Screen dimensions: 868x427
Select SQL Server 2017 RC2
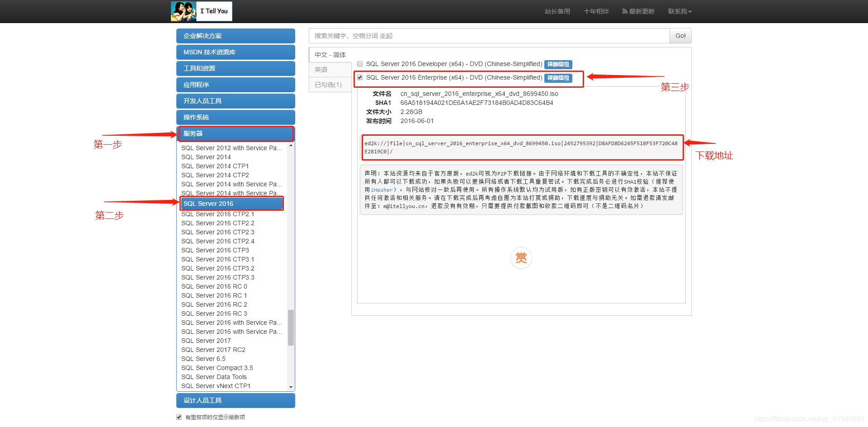pos(213,350)
